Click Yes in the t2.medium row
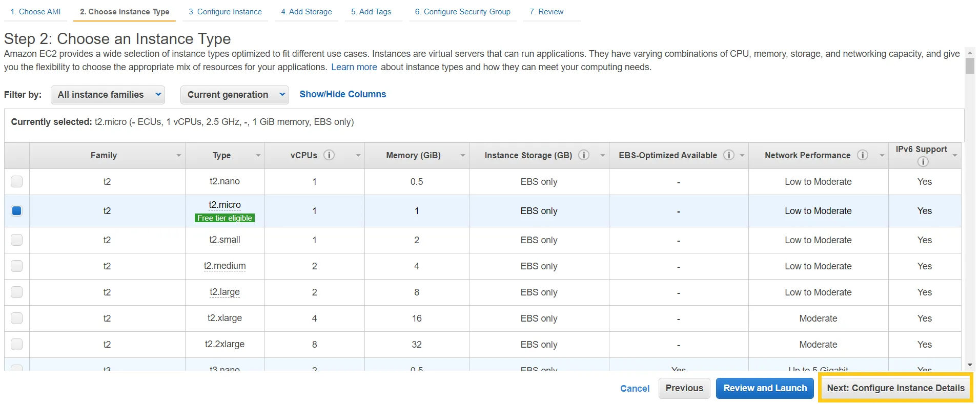The height and width of the screenshot is (404, 980). click(x=925, y=266)
